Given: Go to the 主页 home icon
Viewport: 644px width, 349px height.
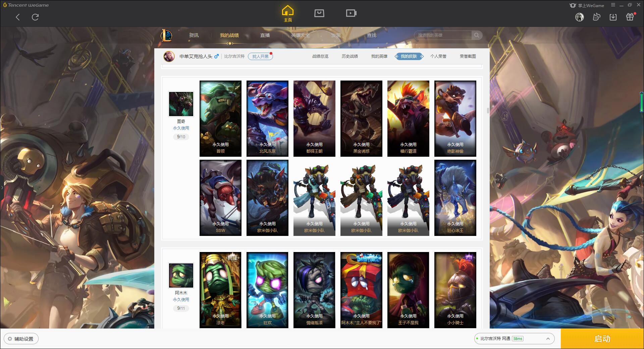Looking at the screenshot, I should tap(288, 14).
